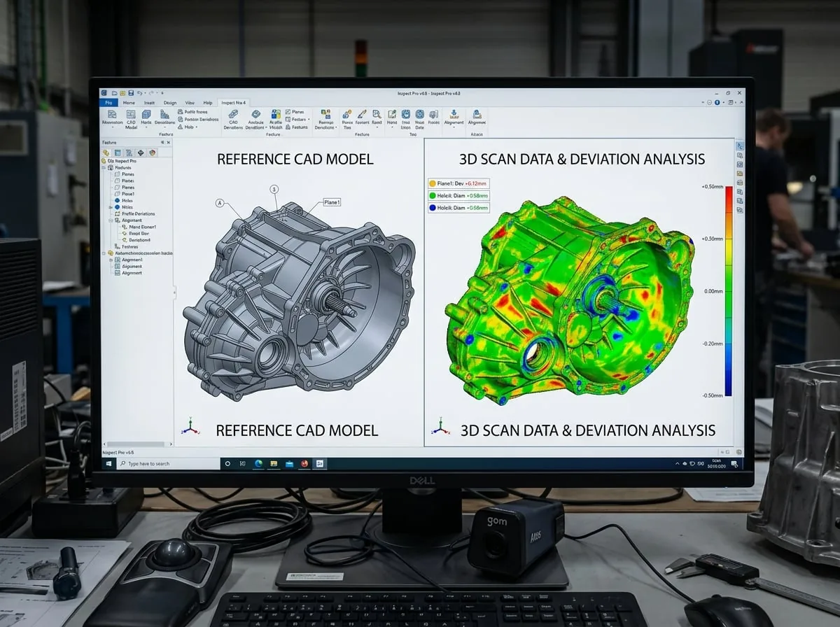The width and height of the screenshot is (840, 627).
Task: Open the Windows Start menu
Action: click(x=108, y=463)
